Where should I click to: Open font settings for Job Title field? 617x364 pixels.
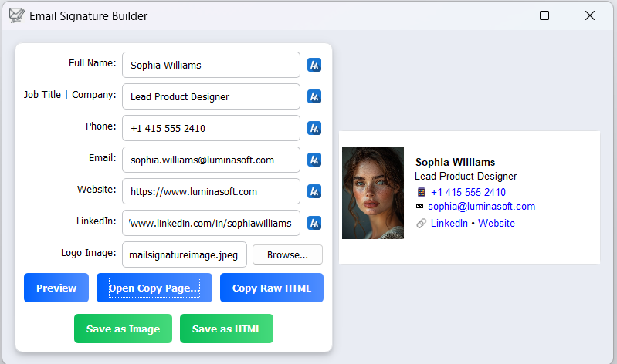coord(314,96)
